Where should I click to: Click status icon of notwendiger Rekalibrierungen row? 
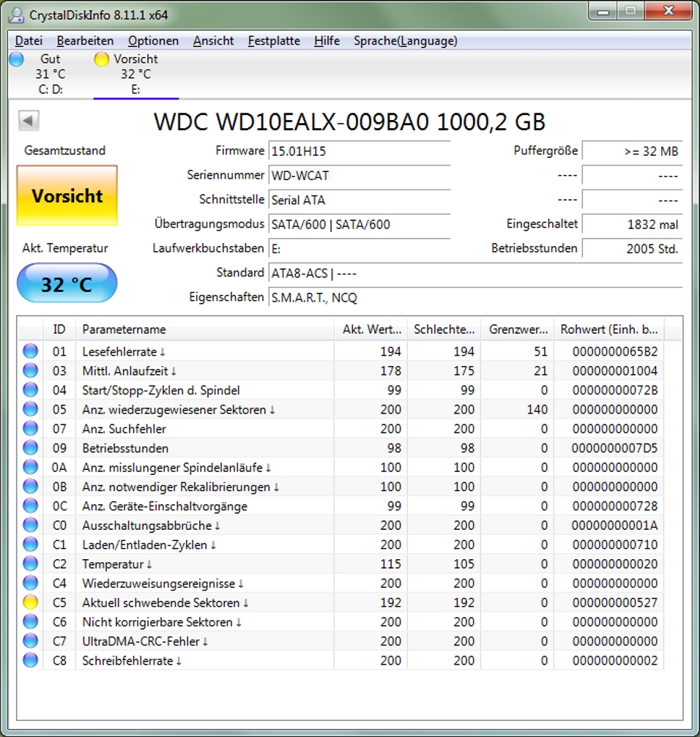(31, 486)
